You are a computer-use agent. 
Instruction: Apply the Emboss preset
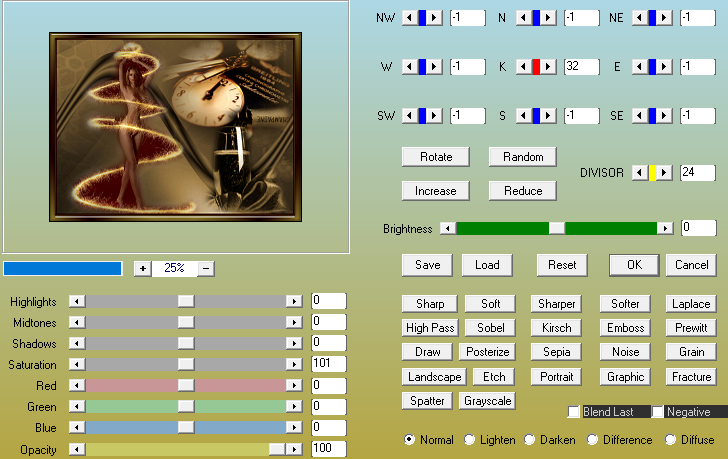[626, 328]
